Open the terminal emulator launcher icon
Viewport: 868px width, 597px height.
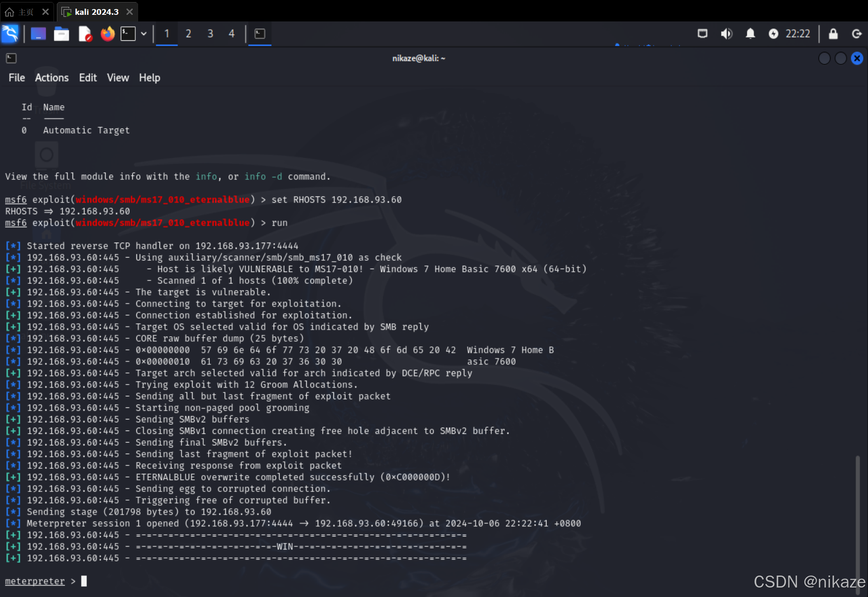pos(128,34)
